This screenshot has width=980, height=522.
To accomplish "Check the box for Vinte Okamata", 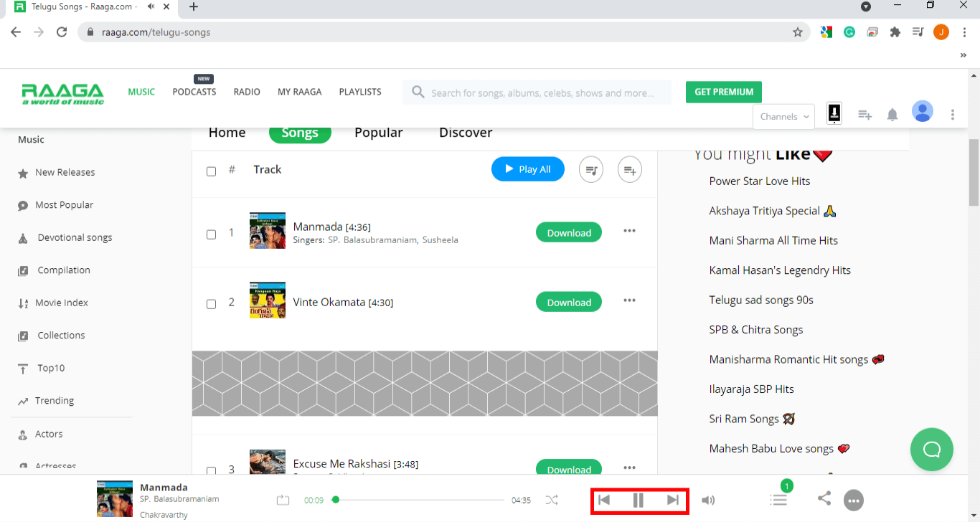I will coord(211,304).
